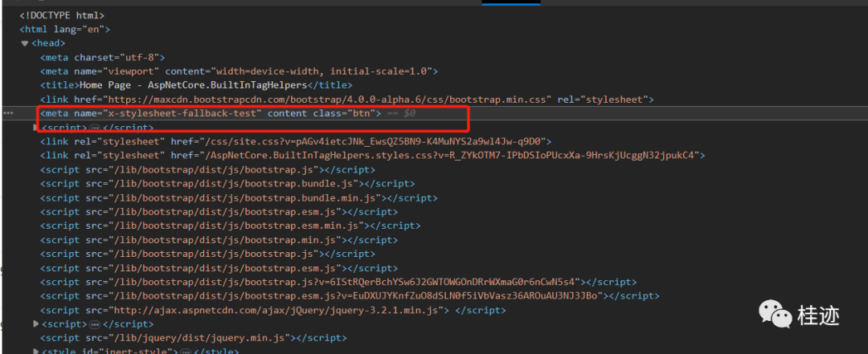
Task: Open the jquery-3.2.1.min.js CDN src link
Action: (278, 311)
